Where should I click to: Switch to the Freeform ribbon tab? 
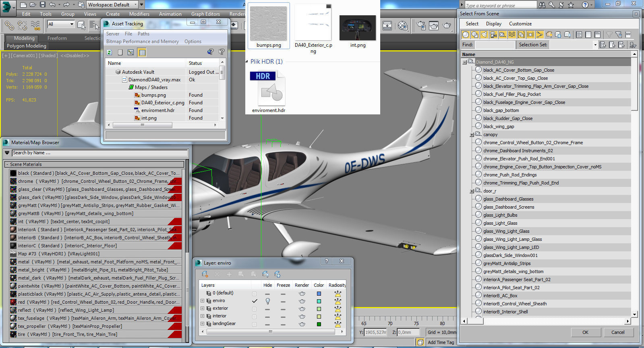click(x=57, y=38)
